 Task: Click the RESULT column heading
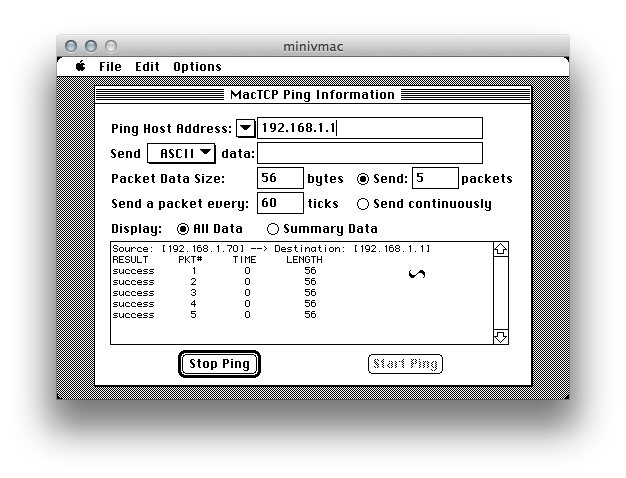point(130,260)
